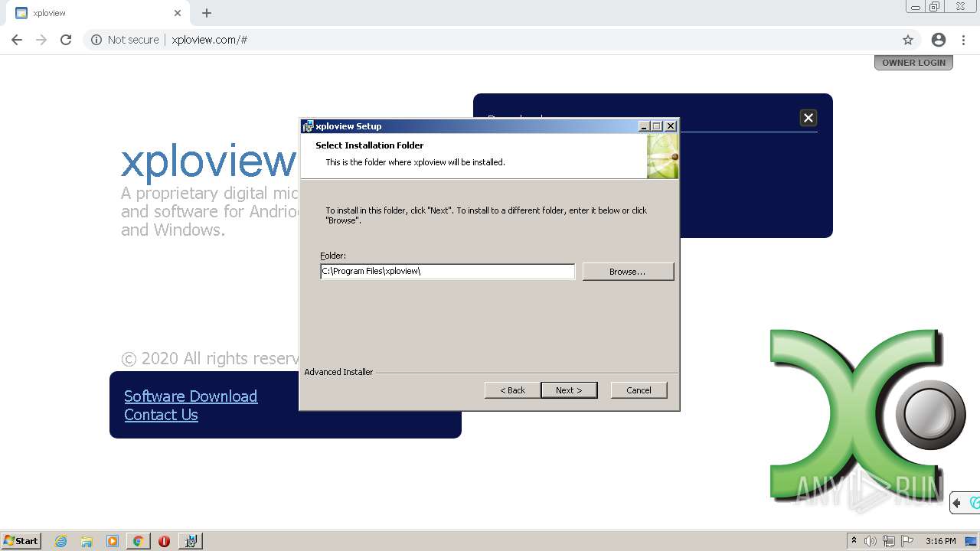This screenshot has height=551, width=980.
Task: Open Windows Explorer from the taskbar
Action: (87, 541)
